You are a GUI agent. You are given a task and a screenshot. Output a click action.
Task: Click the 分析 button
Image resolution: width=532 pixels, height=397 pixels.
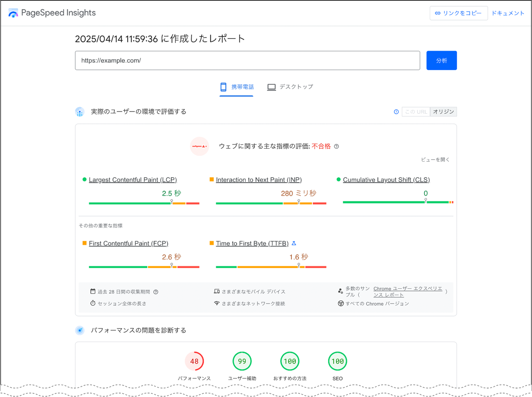pyautogui.click(x=441, y=61)
